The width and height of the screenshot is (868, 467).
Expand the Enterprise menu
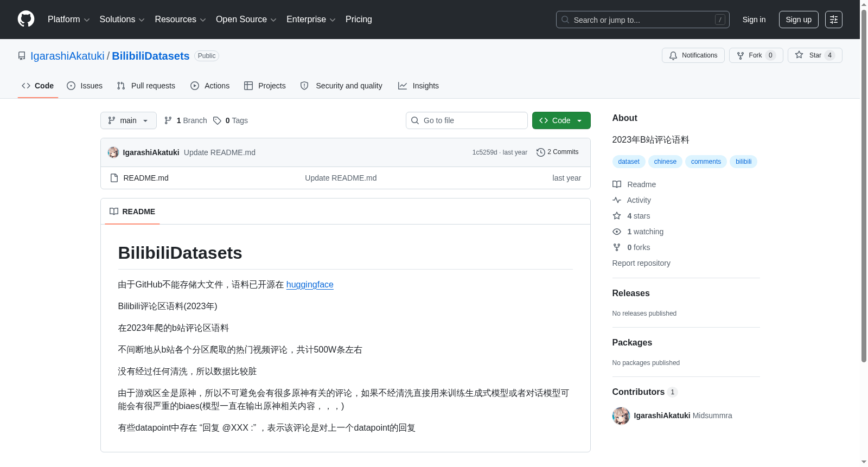tap(311, 20)
